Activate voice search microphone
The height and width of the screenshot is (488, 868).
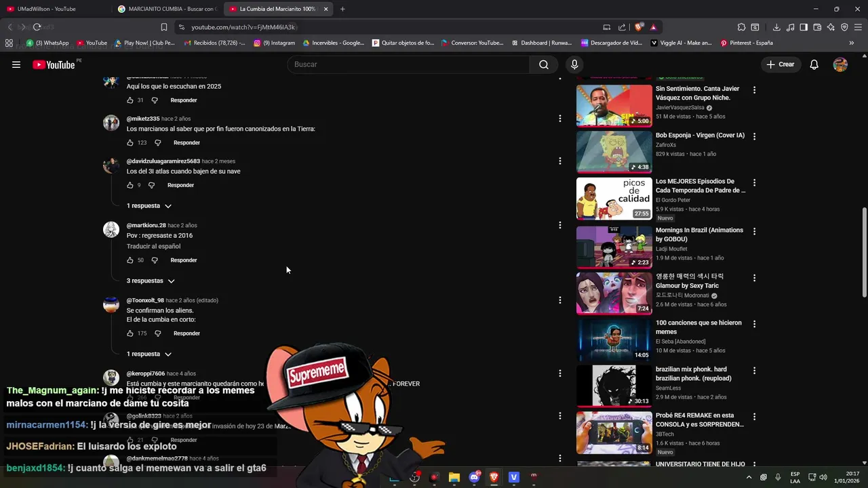574,64
